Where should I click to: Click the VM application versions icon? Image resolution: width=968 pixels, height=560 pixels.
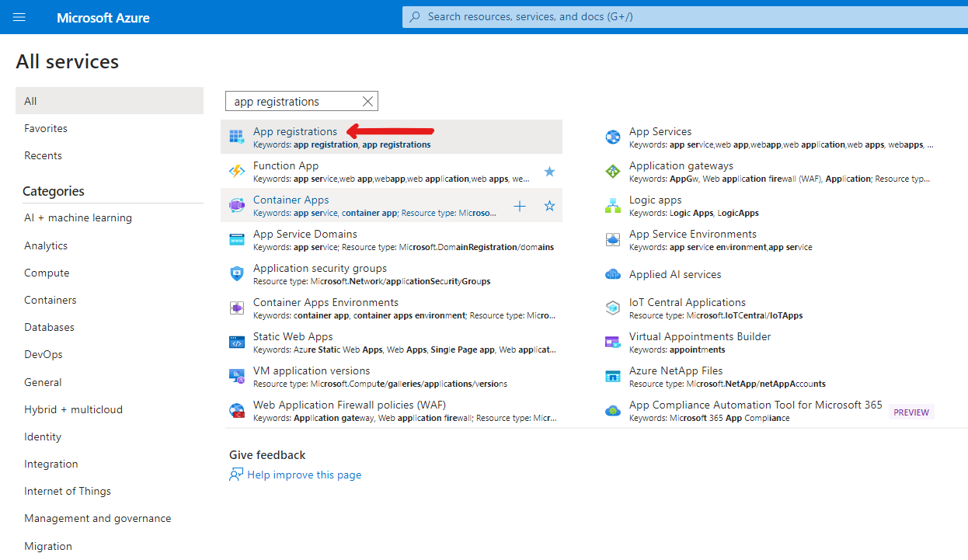237,377
